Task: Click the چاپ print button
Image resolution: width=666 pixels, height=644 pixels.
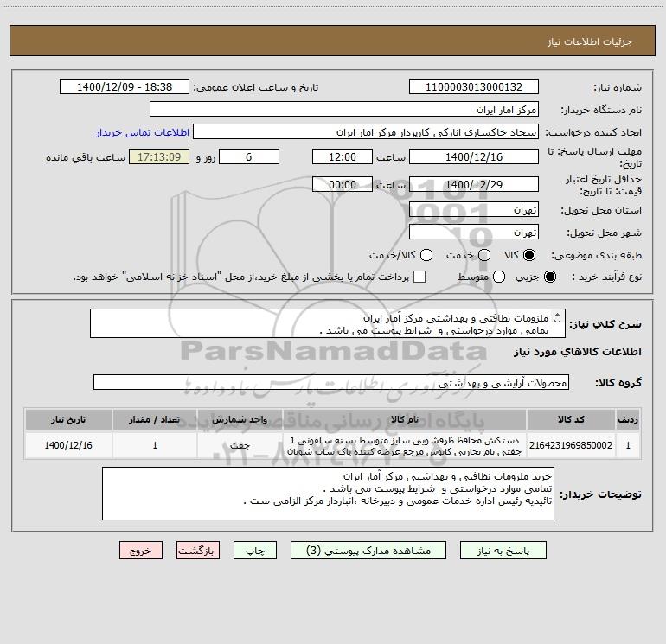Action: (x=255, y=551)
